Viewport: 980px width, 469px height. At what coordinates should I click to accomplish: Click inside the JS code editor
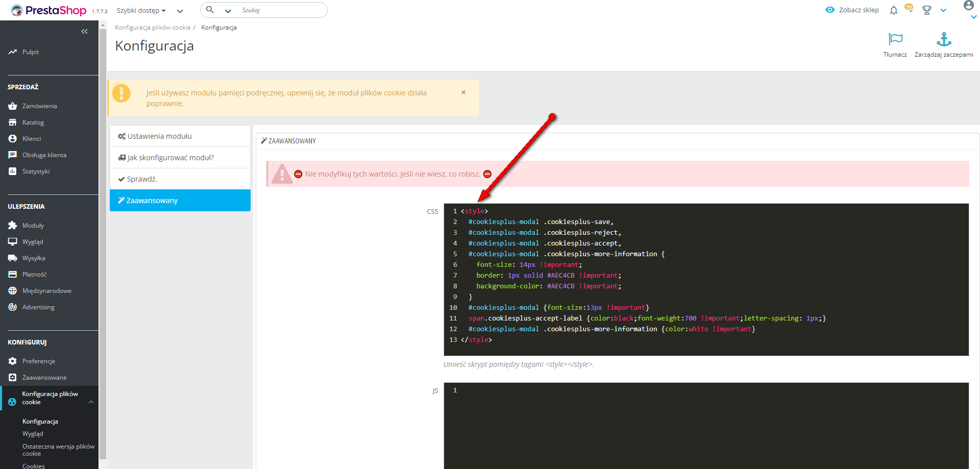click(x=704, y=424)
